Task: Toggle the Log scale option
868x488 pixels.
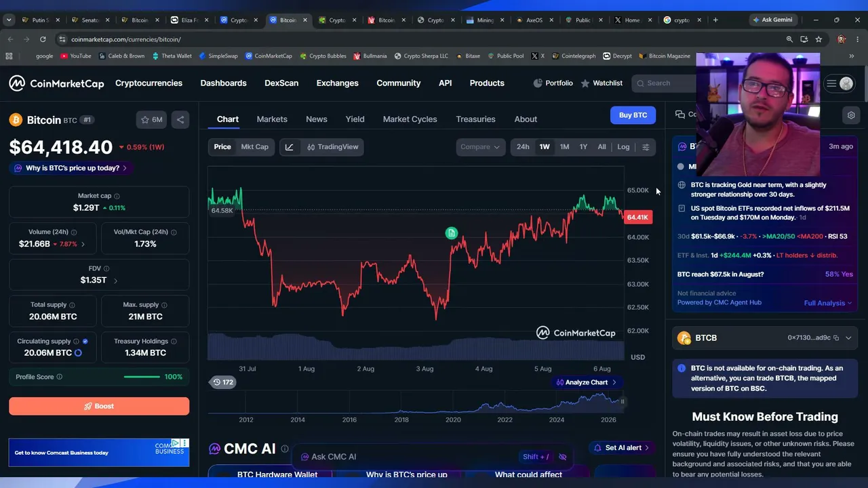Action: click(623, 147)
